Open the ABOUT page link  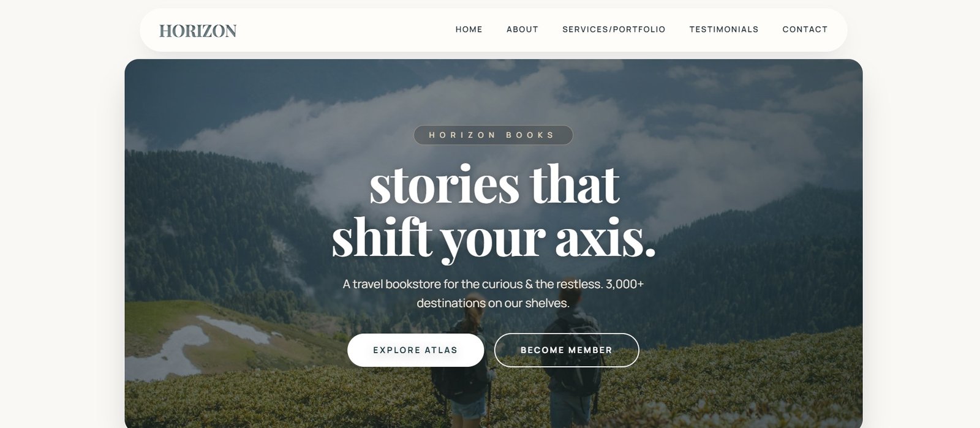[522, 29]
